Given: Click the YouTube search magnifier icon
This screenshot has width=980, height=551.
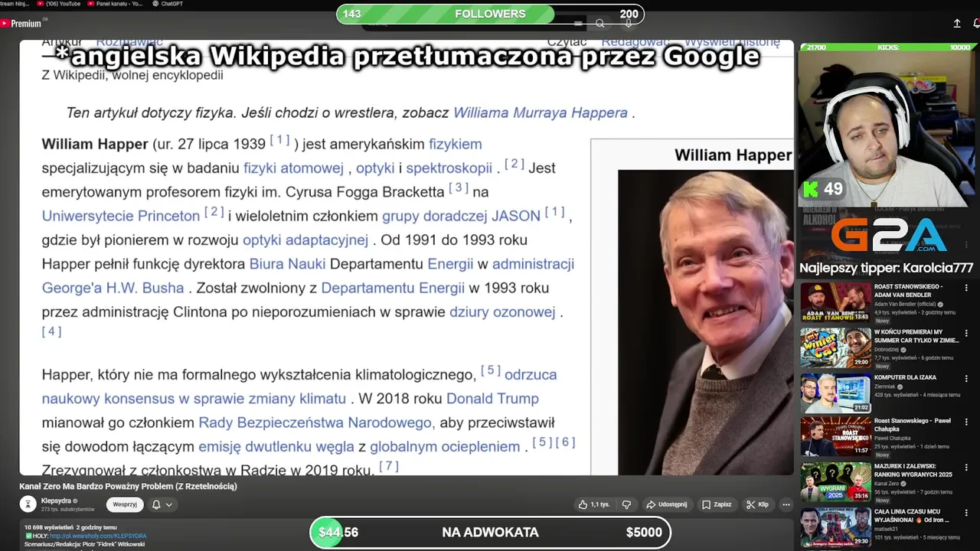Looking at the screenshot, I should pyautogui.click(x=600, y=24).
